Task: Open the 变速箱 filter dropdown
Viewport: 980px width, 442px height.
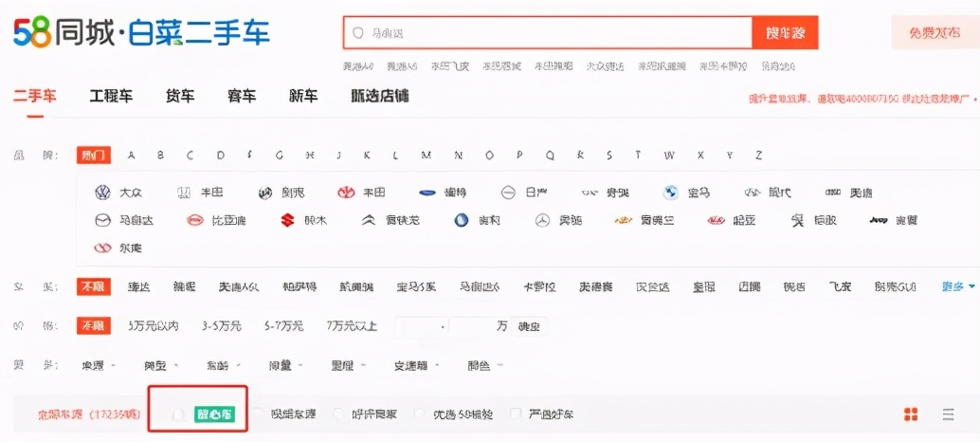Action: coord(416,365)
